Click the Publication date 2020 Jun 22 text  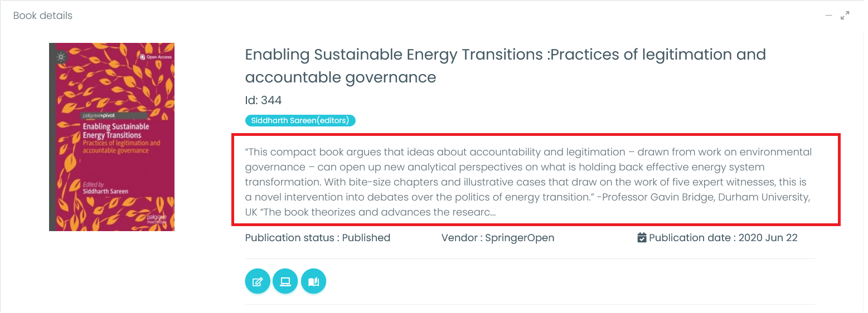pos(723,238)
